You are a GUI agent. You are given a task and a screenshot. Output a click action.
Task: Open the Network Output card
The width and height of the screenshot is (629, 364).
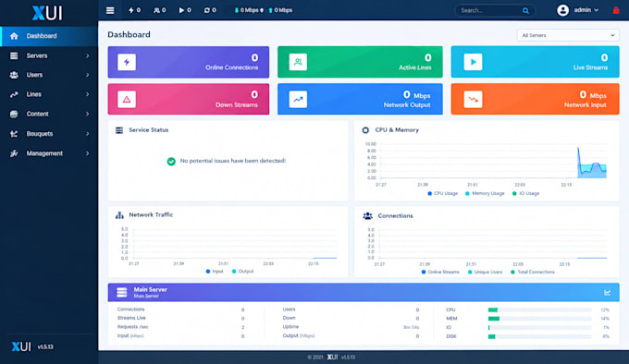point(360,99)
